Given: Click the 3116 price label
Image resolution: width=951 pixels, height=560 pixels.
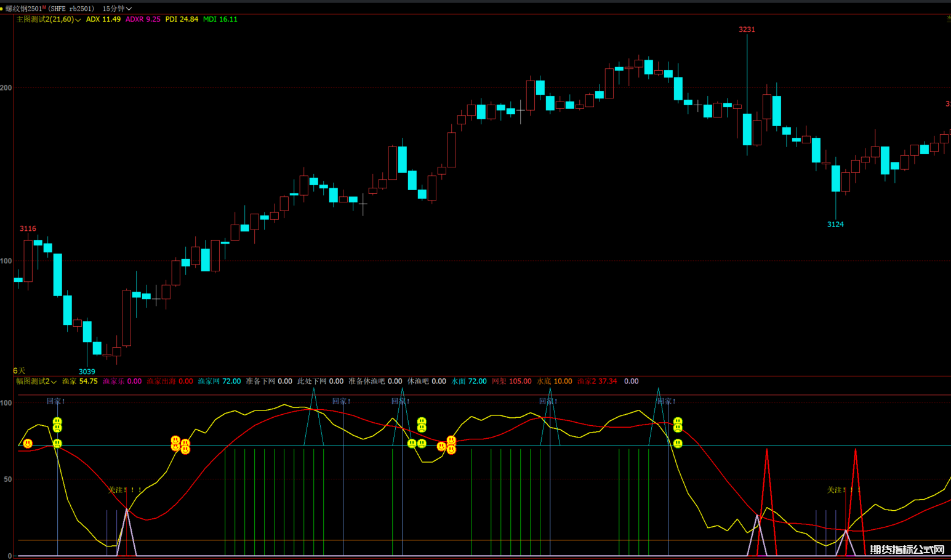Looking at the screenshot, I should point(28,229).
